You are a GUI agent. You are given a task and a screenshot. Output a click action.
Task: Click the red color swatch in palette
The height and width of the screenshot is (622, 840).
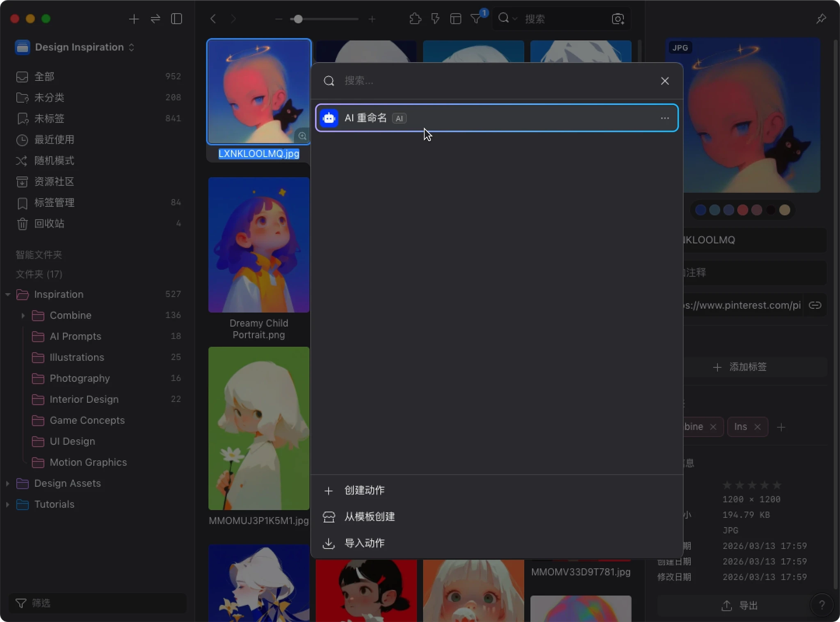pos(742,210)
